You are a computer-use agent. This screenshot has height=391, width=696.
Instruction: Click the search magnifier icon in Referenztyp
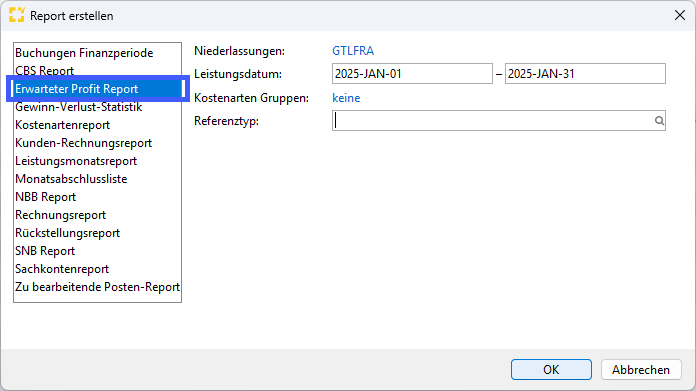tap(659, 121)
